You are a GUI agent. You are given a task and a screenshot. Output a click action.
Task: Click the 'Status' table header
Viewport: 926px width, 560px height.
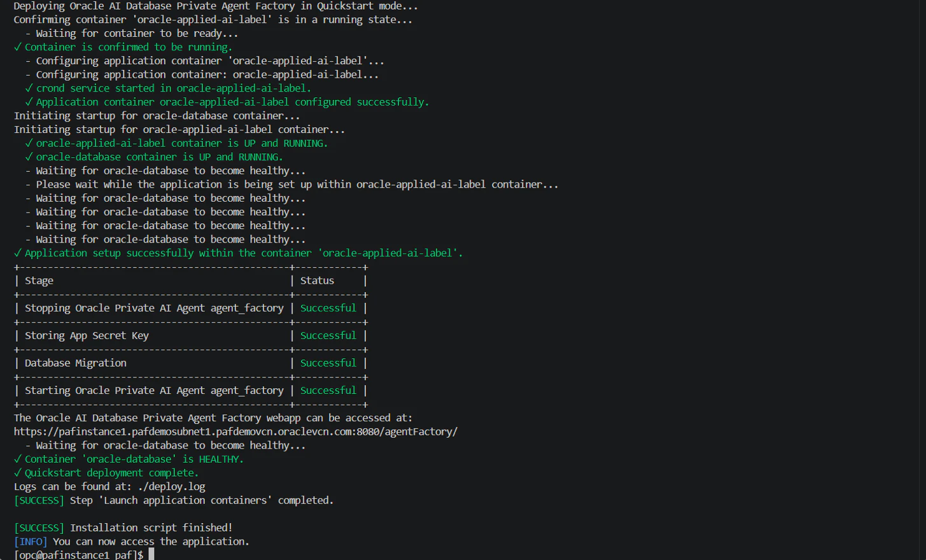(x=317, y=281)
